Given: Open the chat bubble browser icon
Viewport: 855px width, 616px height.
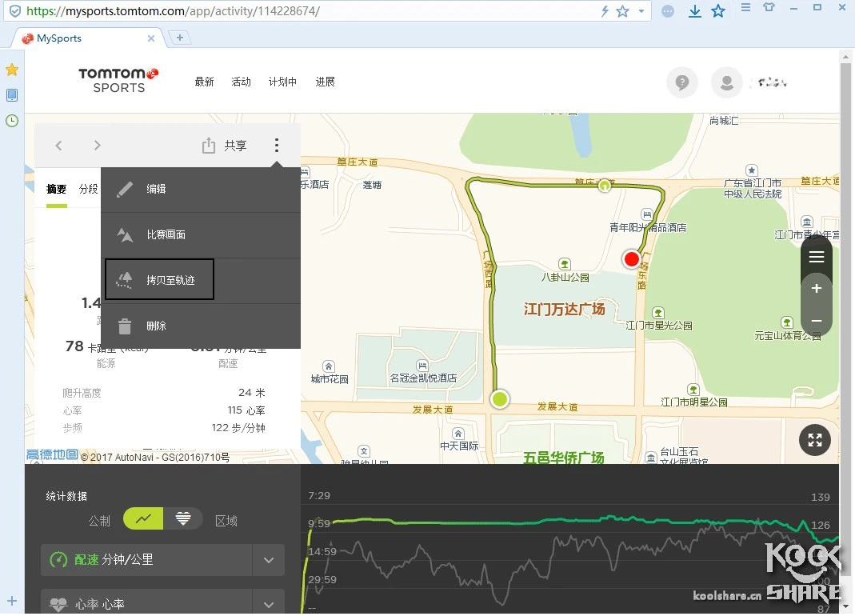Looking at the screenshot, I should pos(667,11).
